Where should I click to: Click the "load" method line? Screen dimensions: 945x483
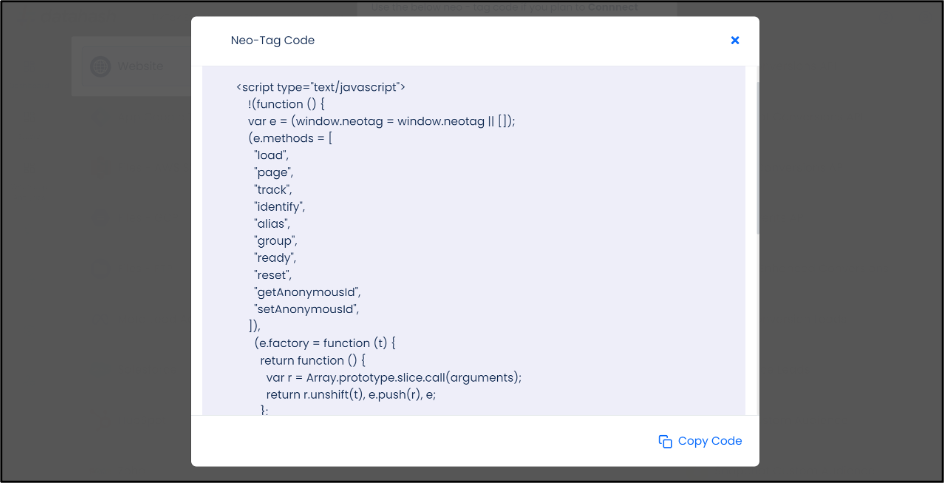coord(271,156)
